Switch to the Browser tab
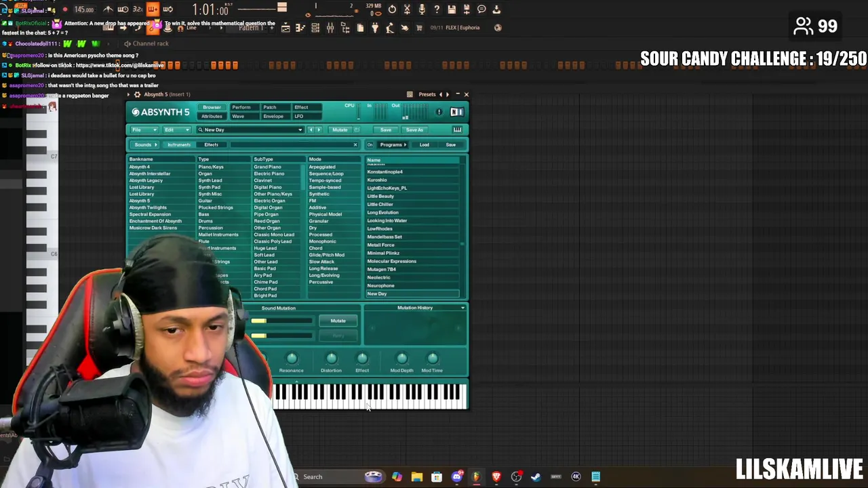The height and width of the screenshot is (488, 868). click(212, 107)
